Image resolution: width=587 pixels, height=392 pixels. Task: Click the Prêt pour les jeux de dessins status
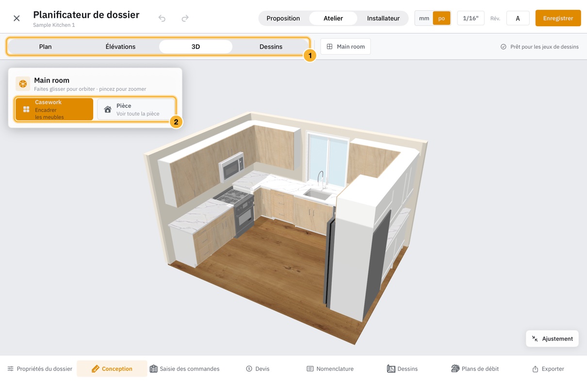(x=539, y=47)
